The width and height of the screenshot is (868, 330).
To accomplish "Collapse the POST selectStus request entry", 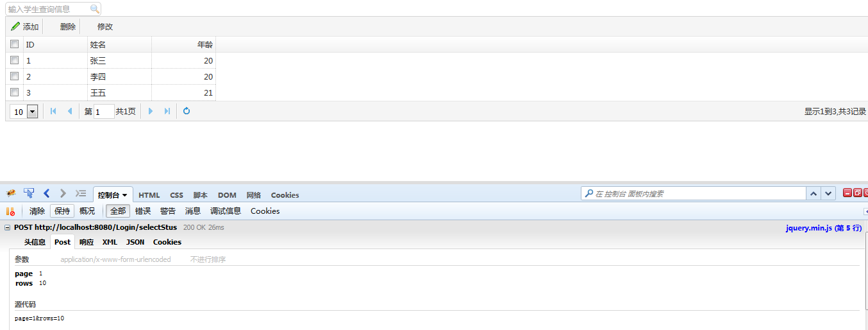I will tap(8, 227).
